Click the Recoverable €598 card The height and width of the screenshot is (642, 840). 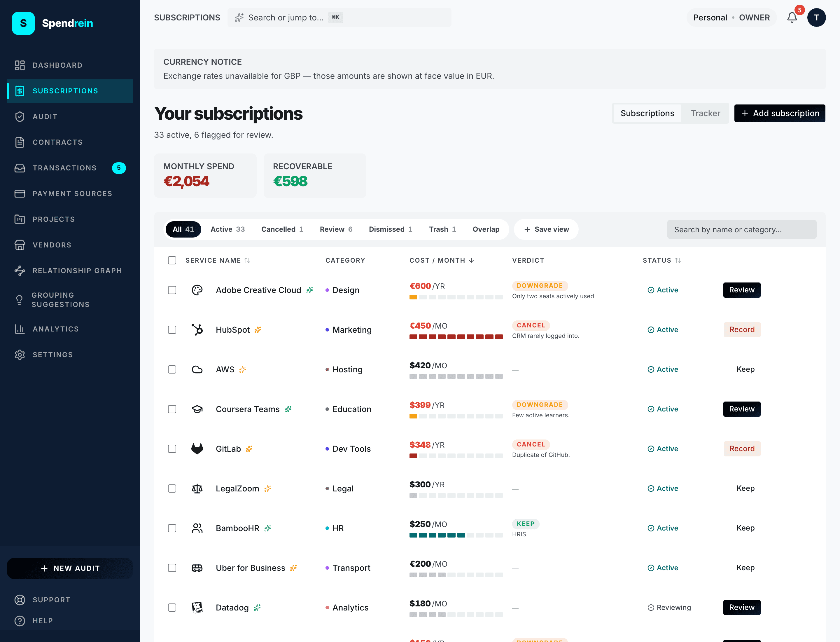(315, 176)
